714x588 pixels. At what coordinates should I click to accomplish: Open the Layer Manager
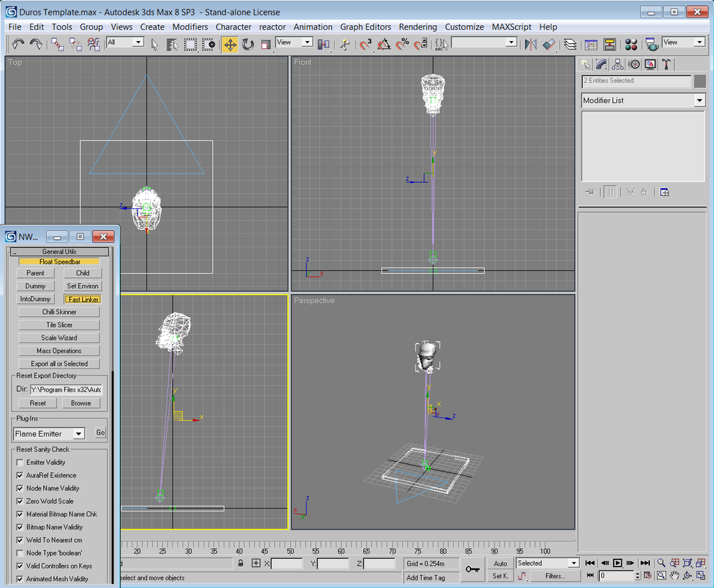pyautogui.click(x=570, y=44)
